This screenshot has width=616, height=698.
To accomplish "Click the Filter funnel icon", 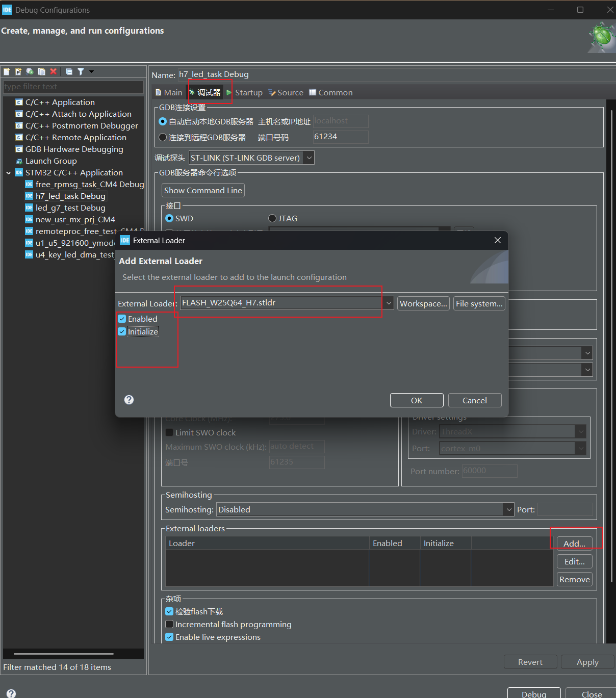I will [81, 72].
